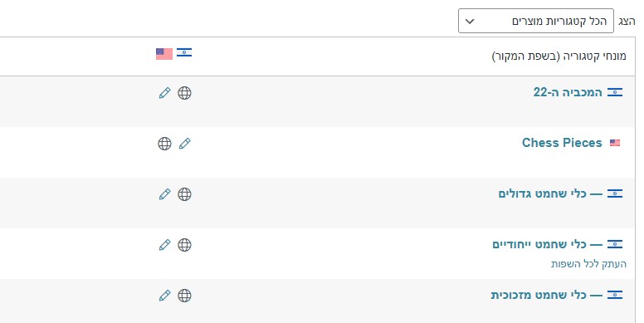Click the globe icon for כלי שחמט ייחודיים
The image size is (644, 323).
(x=184, y=245)
